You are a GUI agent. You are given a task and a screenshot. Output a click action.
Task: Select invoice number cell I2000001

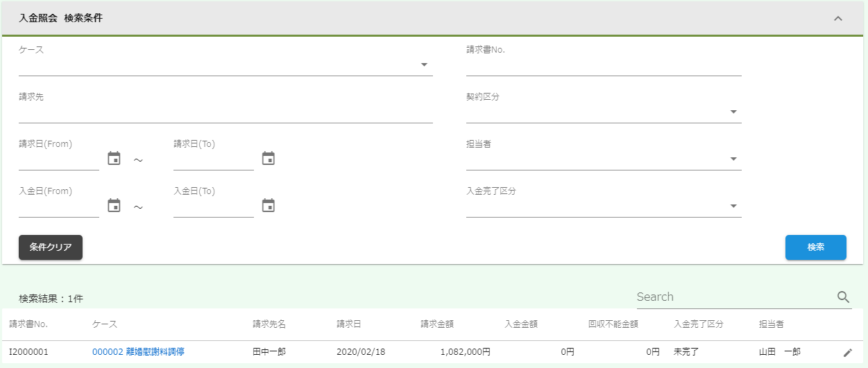[28, 352]
